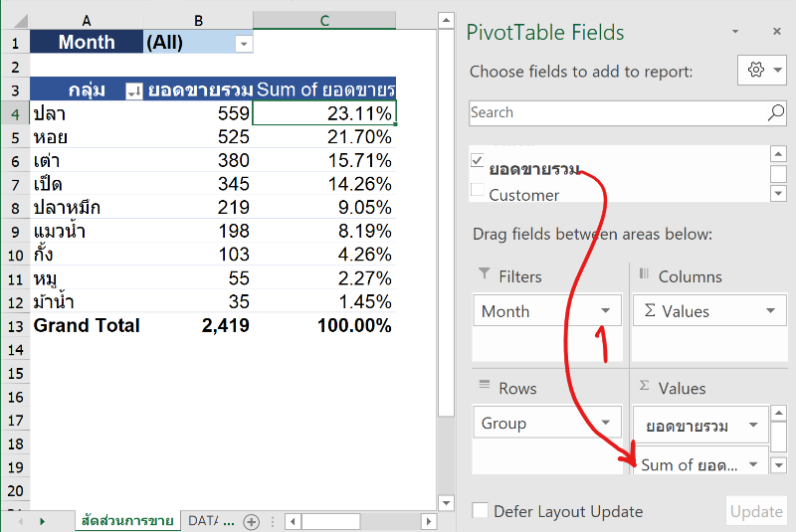Open the PivotTable Fields gear tools menu
Viewport: 796px width, 532px height.
pyautogui.click(x=762, y=70)
